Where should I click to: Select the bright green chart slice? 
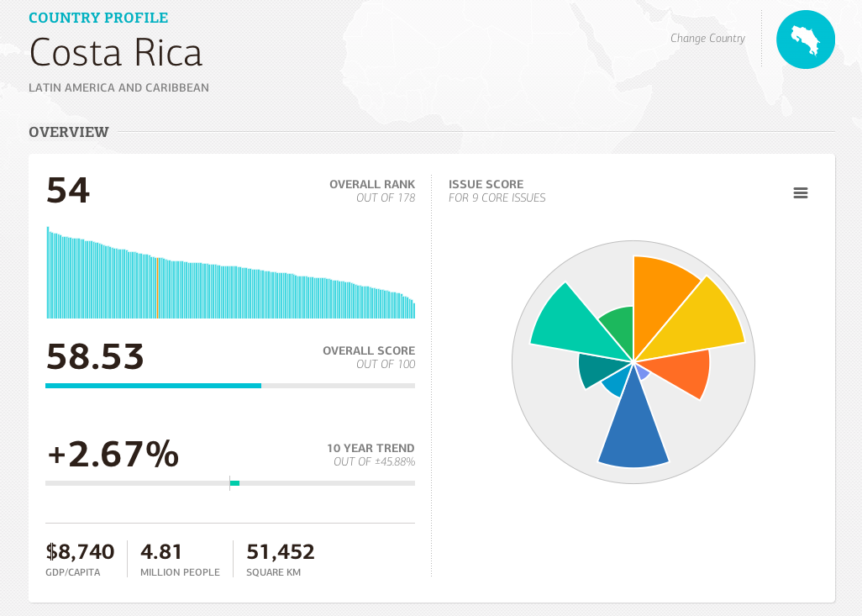tap(619, 326)
